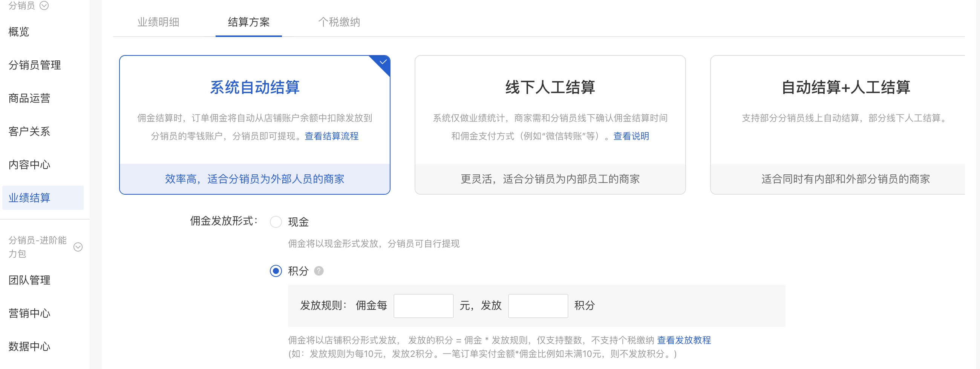Click text 效率高，适合分销员为外部人员的商家
Viewport: 980px width, 369px height.
coord(254,179)
